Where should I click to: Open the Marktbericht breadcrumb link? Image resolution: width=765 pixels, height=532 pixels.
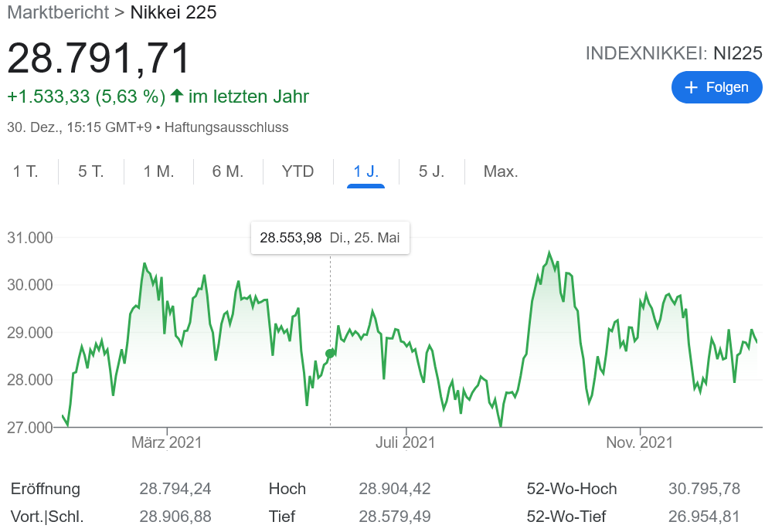(57, 12)
